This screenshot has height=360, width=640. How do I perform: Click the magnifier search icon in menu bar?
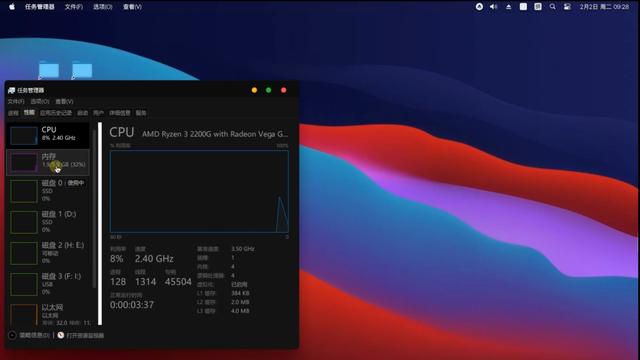pyautogui.click(x=552, y=7)
